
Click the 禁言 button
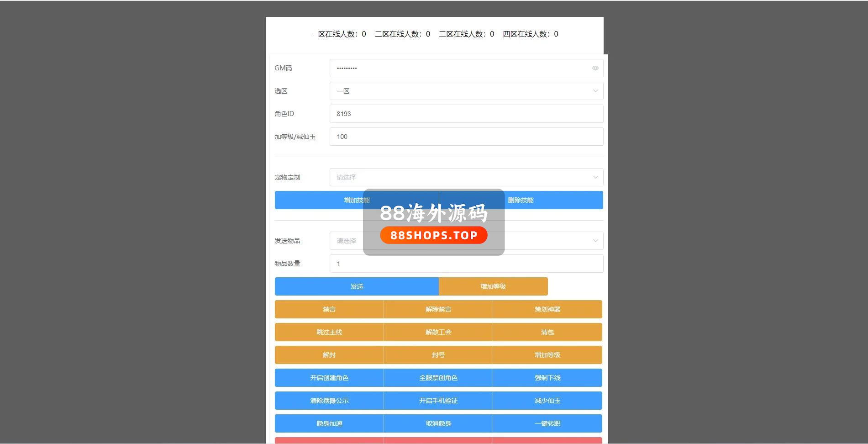tap(329, 309)
